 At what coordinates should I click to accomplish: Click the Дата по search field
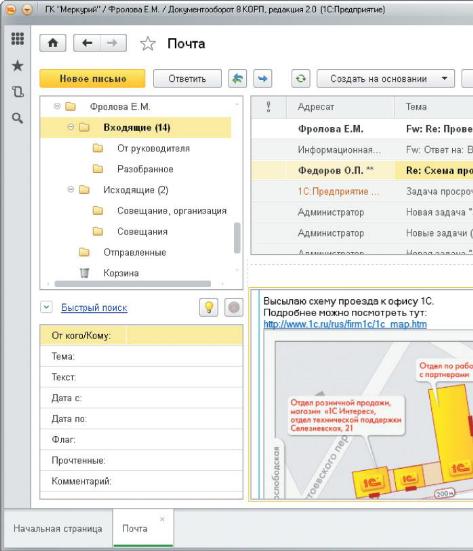[142, 419]
